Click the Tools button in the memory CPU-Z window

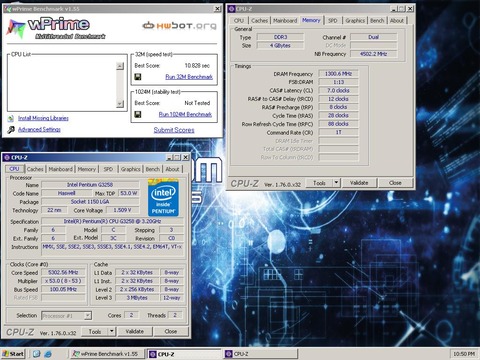click(x=319, y=183)
